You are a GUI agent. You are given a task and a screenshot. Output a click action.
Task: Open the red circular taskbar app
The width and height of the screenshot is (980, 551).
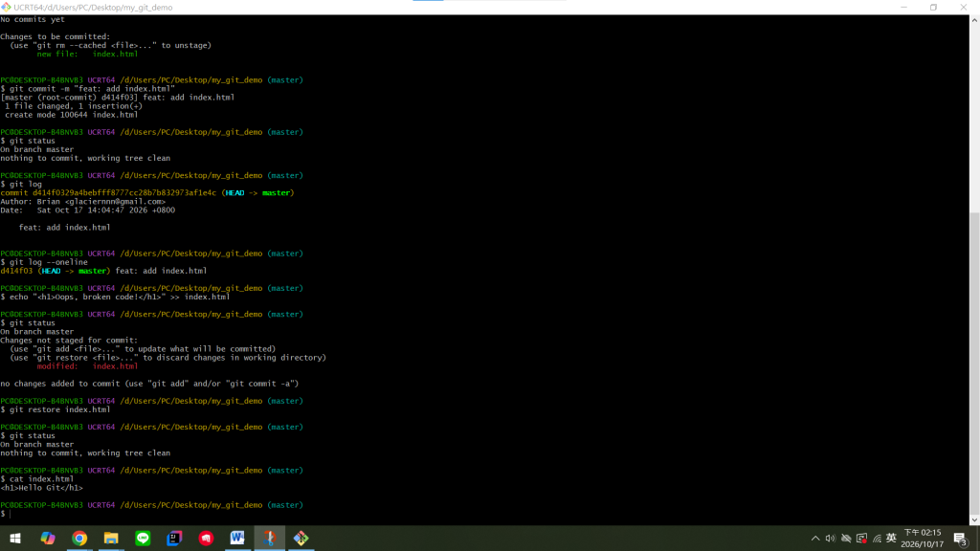[207, 538]
